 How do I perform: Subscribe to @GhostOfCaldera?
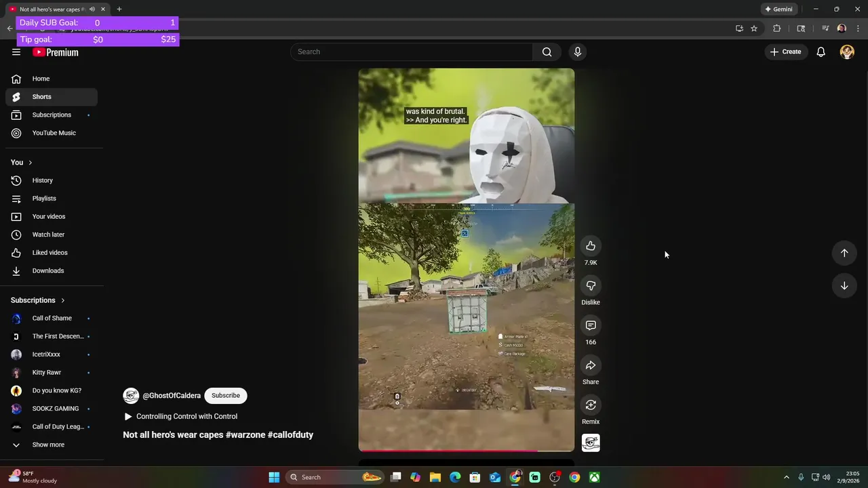(x=226, y=396)
